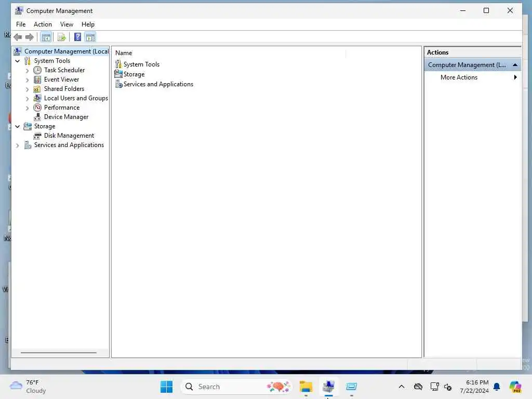Screen dimensions: 532x399
Task: Open clock and date in taskbar
Action: (474, 387)
